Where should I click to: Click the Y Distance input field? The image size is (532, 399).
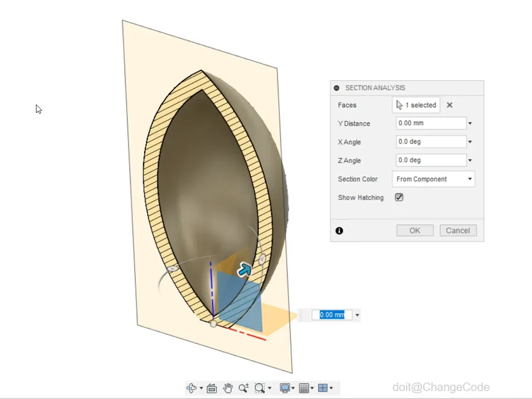click(431, 123)
